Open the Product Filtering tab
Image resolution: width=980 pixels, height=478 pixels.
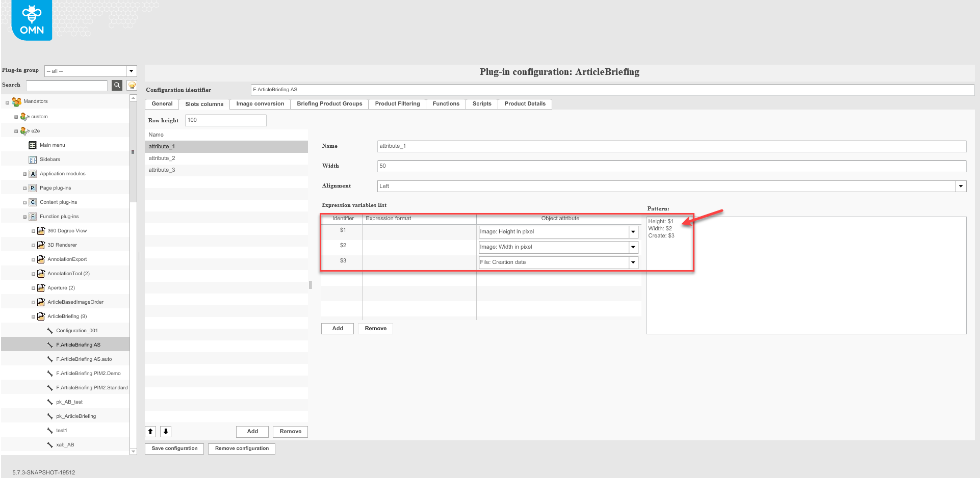coord(397,104)
